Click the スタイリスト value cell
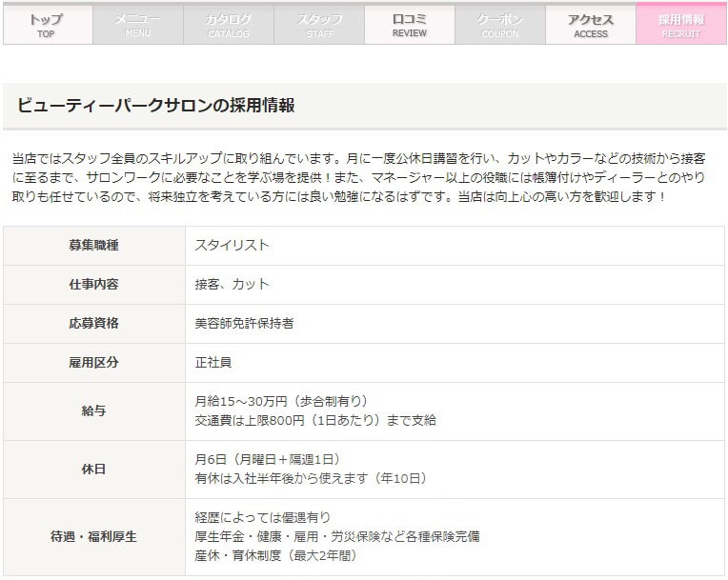The width and height of the screenshot is (728, 580). pos(232,246)
